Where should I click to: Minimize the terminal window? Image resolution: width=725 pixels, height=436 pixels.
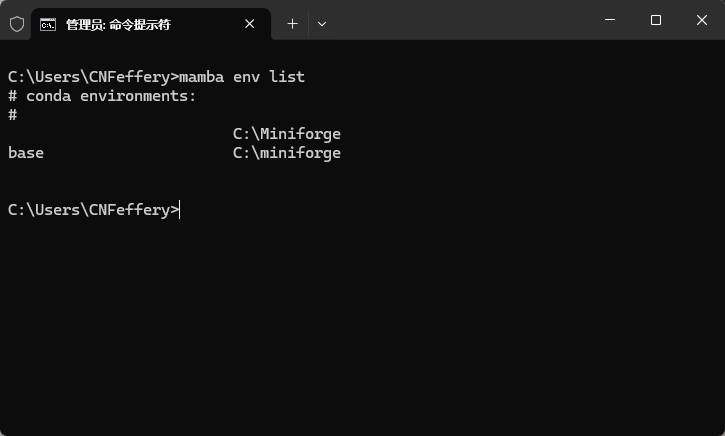click(610, 20)
